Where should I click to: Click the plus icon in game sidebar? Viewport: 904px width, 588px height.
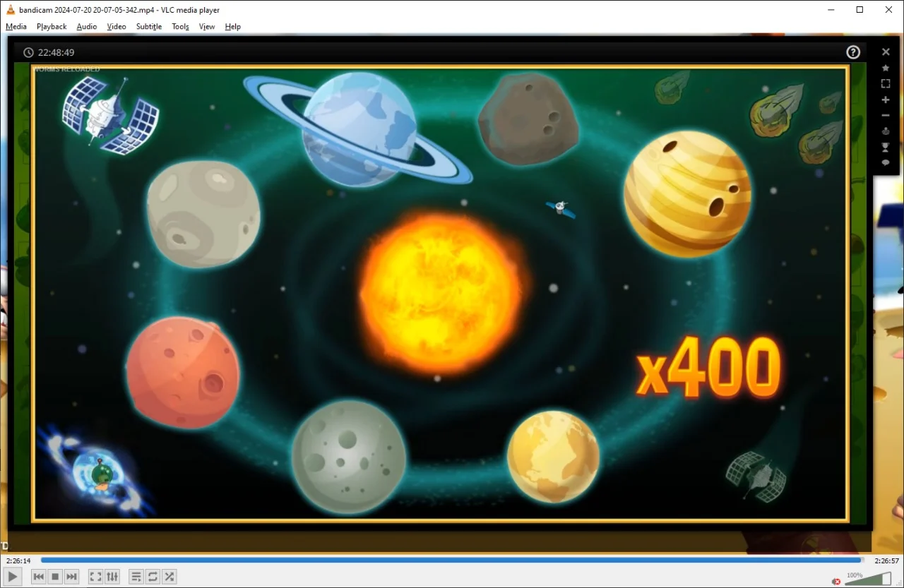click(886, 100)
